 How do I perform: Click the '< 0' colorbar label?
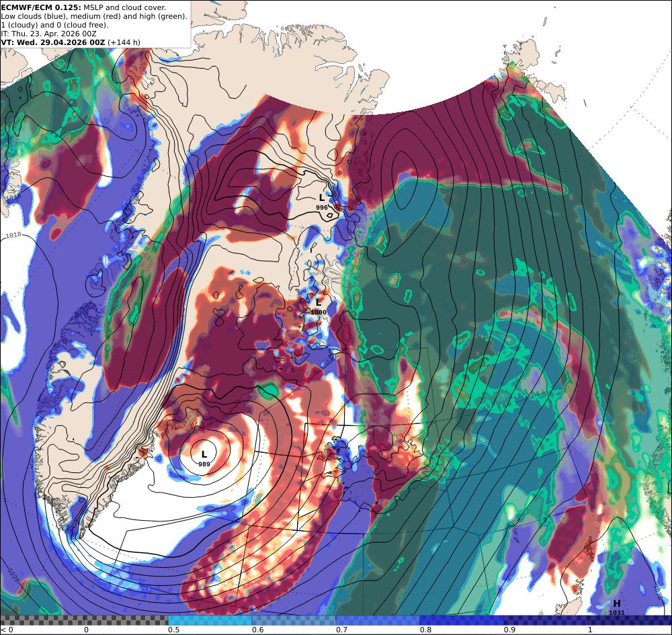7,630
